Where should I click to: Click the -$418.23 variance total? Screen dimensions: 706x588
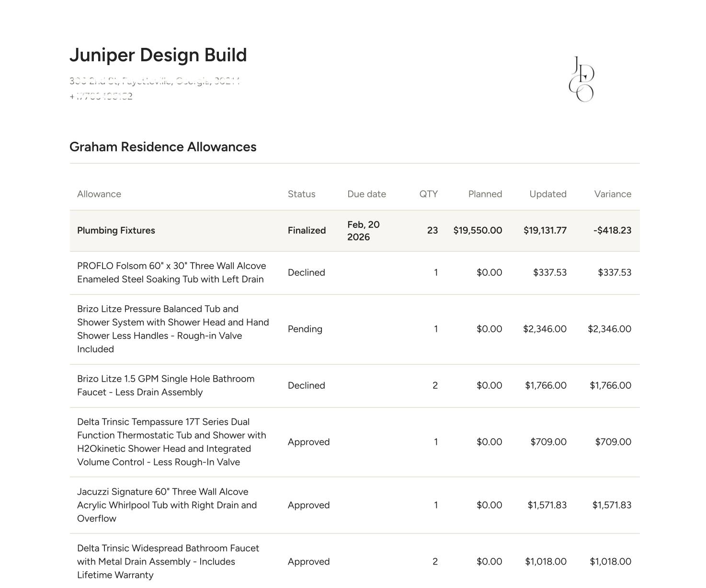tap(612, 230)
